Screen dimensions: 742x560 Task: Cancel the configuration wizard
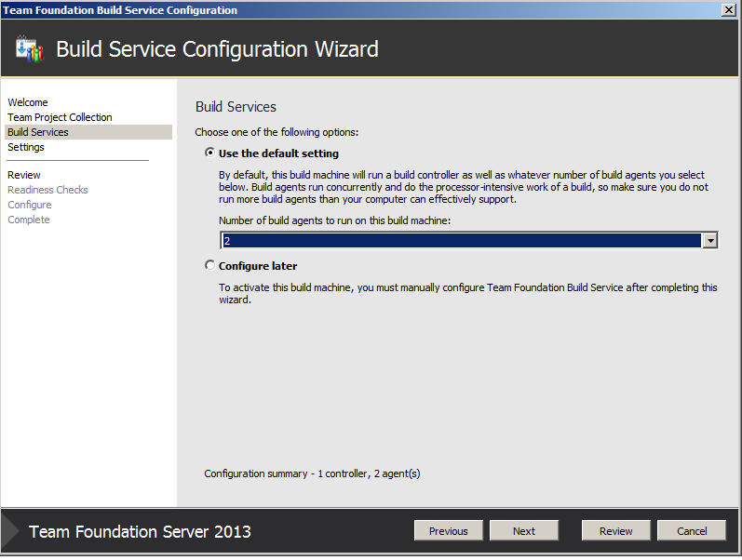692,531
